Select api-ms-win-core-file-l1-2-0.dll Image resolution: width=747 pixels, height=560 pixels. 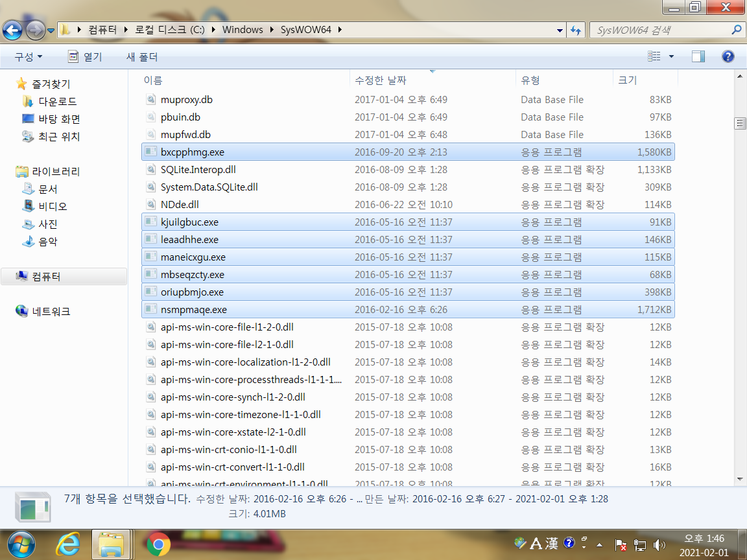point(227,327)
